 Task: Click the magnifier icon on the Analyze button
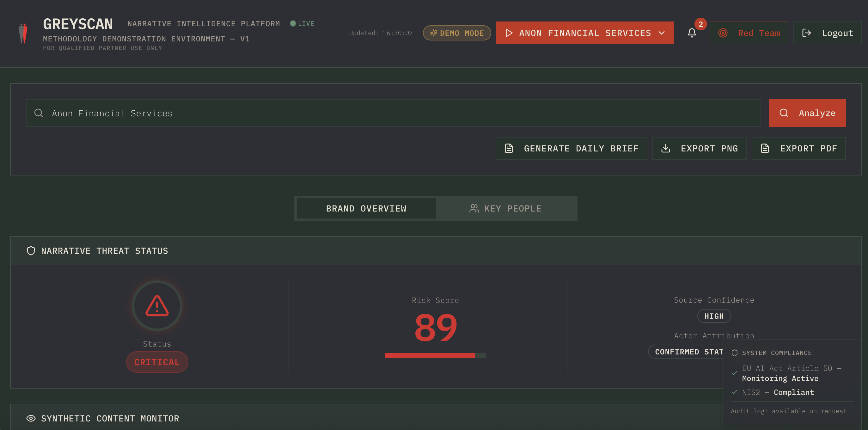click(x=784, y=113)
